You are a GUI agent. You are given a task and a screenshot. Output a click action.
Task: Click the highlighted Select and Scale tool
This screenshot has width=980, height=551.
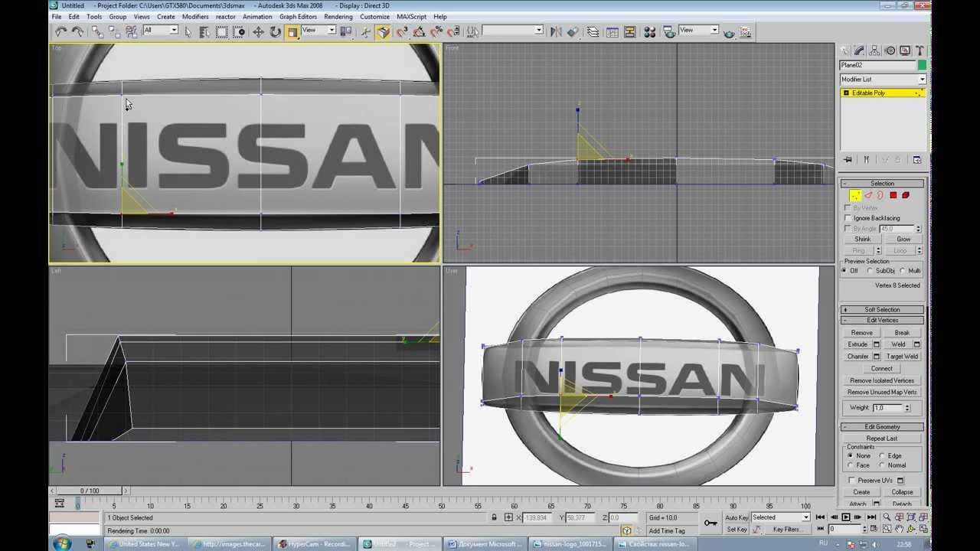292,31
